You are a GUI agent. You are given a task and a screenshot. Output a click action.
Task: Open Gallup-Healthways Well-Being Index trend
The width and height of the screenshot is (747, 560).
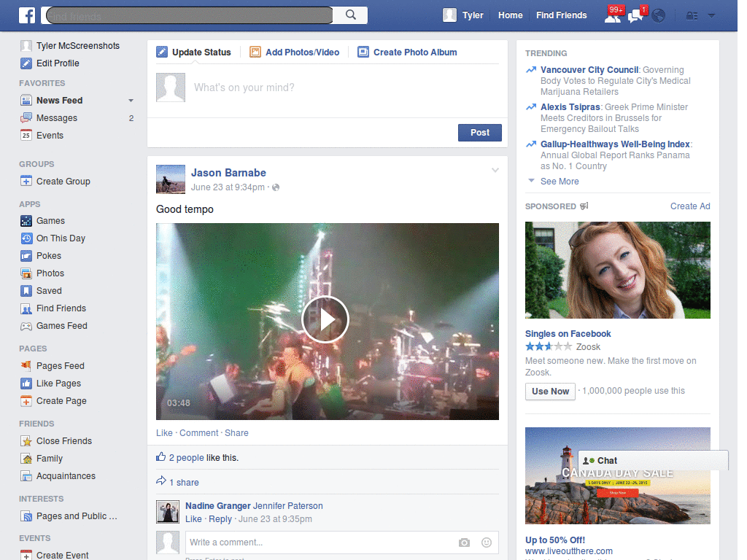615,144
